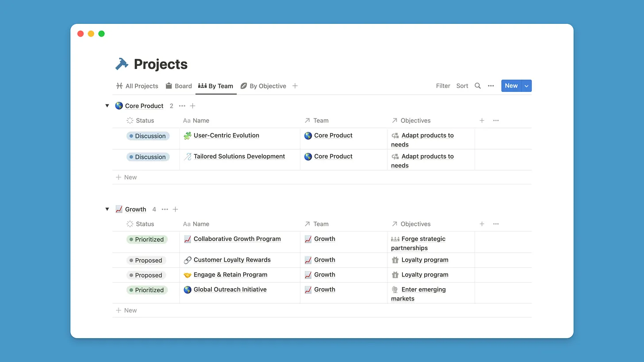Image resolution: width=644 pixels, height=362 pixels.
Task: Click the needle icon of Tailored Solutions Development
Action: [x=188, y=156]
